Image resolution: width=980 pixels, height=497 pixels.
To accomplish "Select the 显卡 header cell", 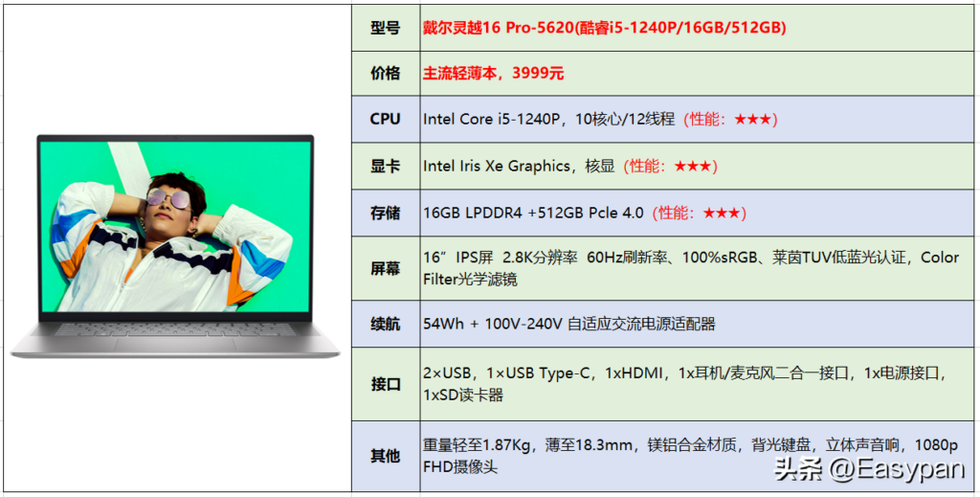I will [386, 167].
